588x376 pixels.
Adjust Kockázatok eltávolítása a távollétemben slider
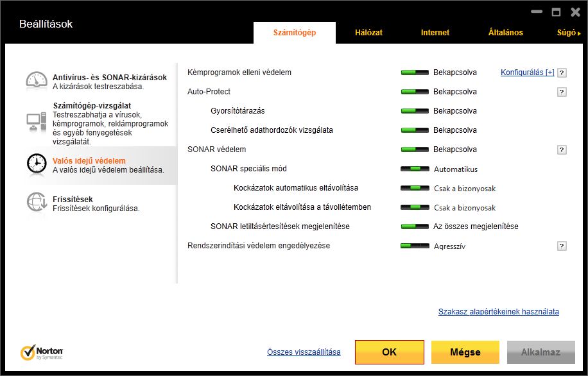point(415,207)
